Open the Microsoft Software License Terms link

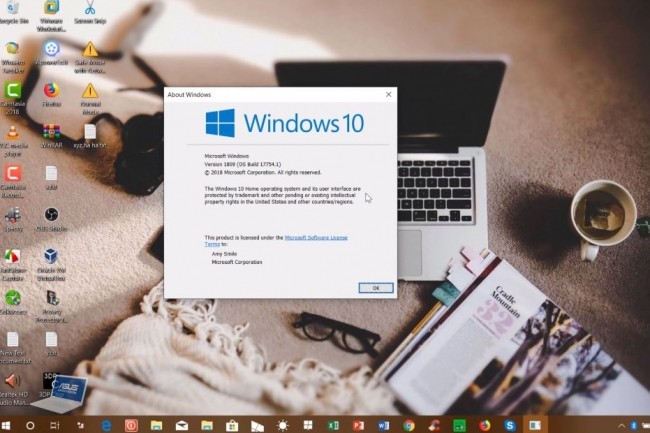pos(276,241)
